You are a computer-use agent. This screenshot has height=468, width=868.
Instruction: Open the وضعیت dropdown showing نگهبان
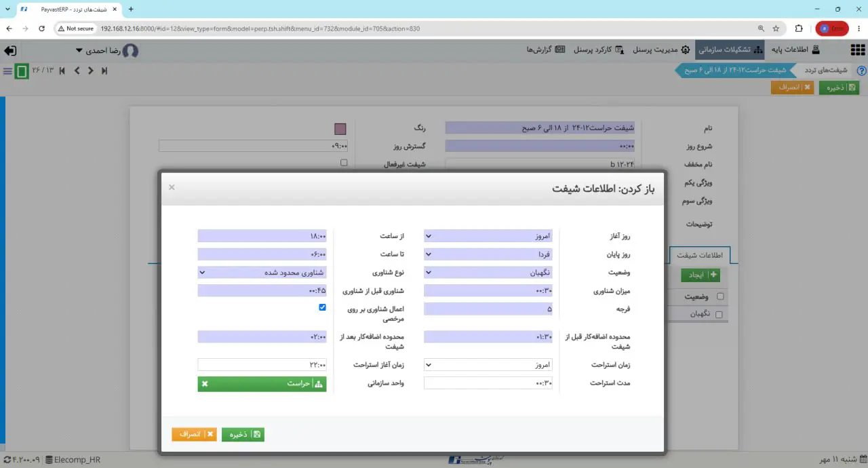488,272
